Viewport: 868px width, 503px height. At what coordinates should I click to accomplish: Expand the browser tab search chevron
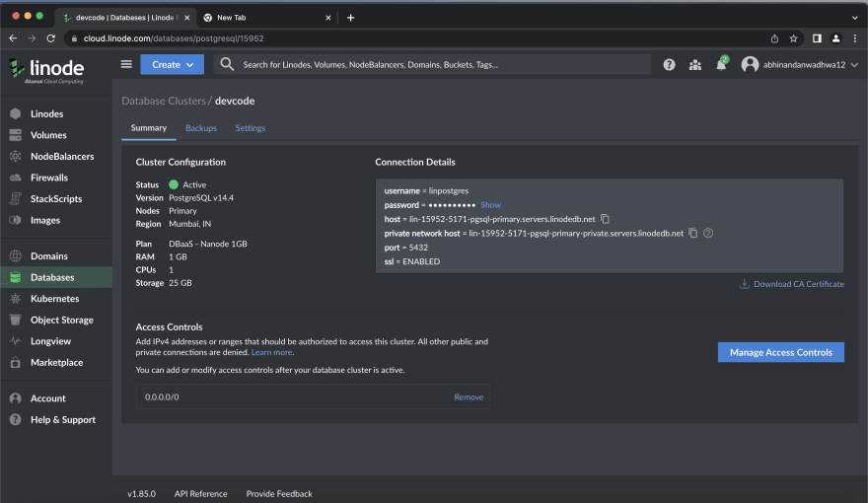(x=855, y=18)
